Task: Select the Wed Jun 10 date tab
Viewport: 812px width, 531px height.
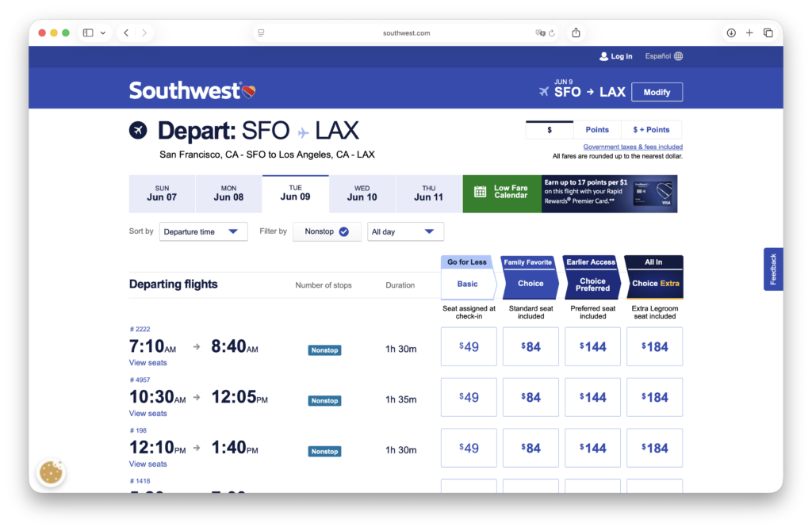Action: [362, 193]
